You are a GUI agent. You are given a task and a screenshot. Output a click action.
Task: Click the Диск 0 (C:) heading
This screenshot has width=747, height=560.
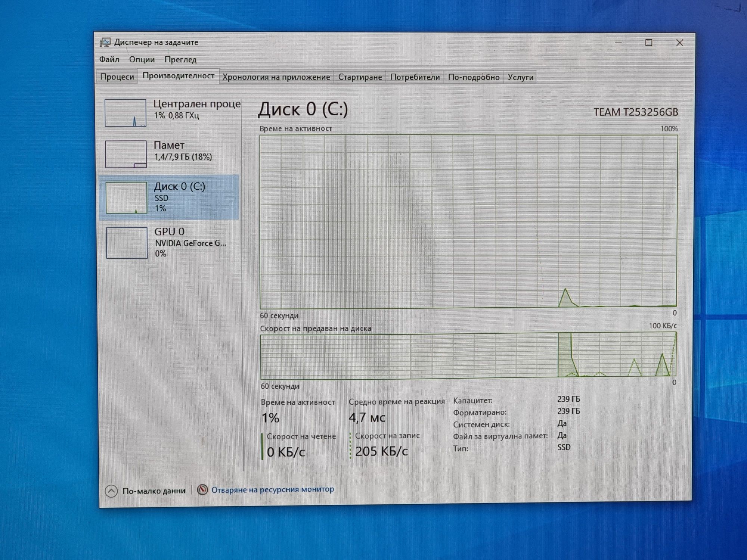303,109
